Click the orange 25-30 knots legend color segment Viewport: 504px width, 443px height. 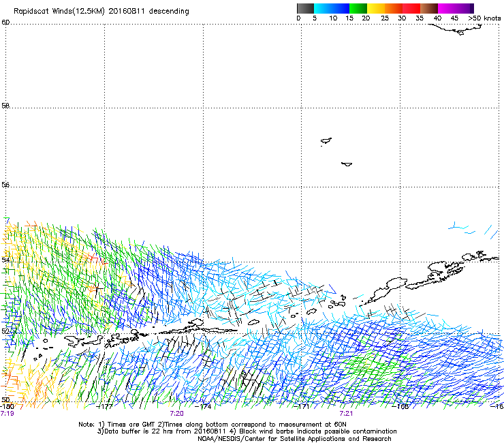pyautogui.click(x=394, y=8)
